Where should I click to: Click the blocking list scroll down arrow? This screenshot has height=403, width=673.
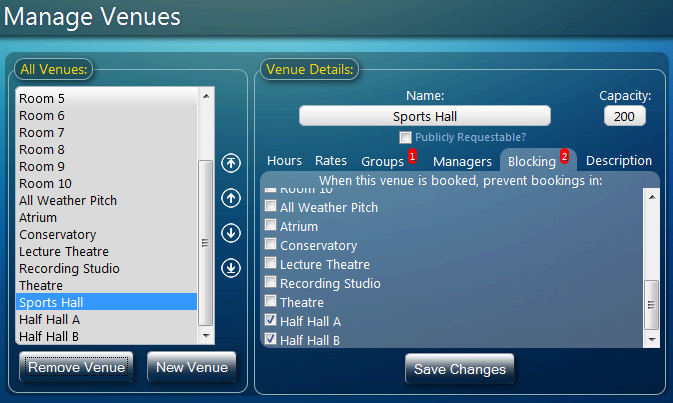point(652,339)
